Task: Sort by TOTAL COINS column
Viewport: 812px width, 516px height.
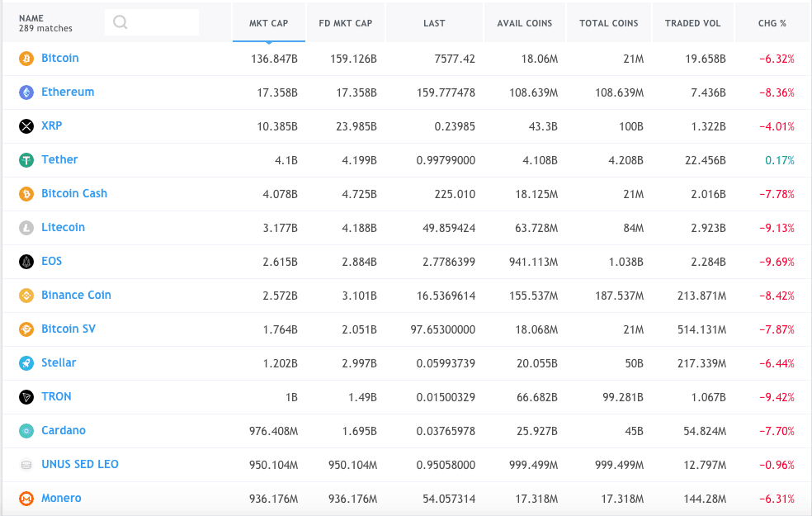Action: point(608,23)
